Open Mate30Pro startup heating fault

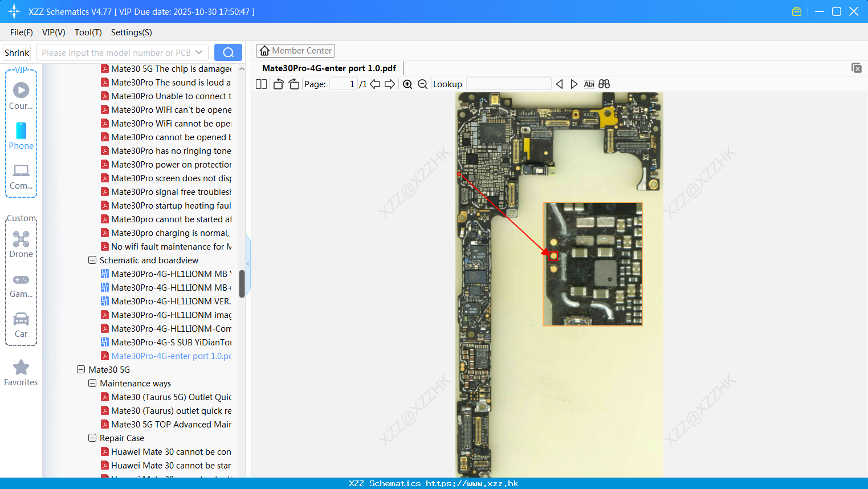click(166, 206)
